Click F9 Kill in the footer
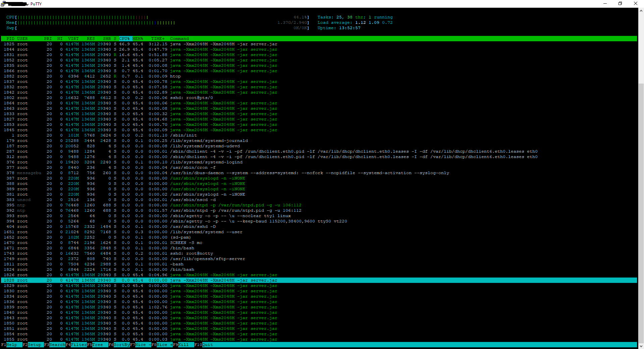The width and height of the screenshot is (644, 349). (183, 345)
